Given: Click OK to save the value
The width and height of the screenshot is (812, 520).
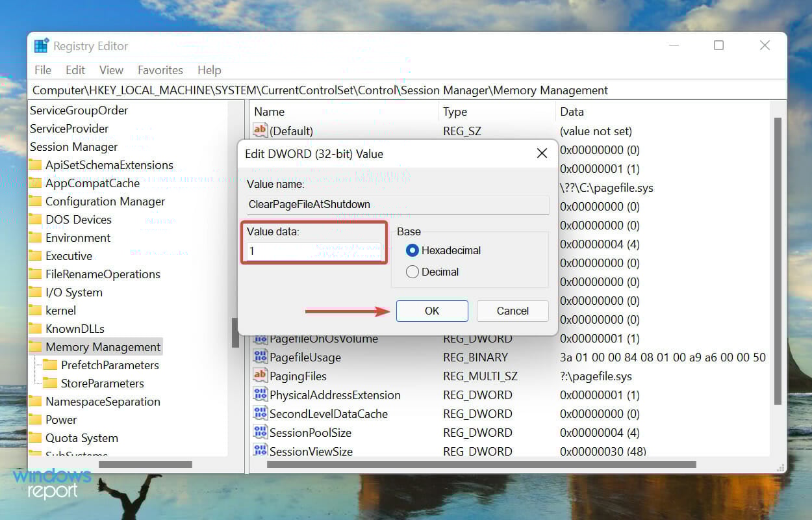Looking at the screenshot, I should 431,311.
